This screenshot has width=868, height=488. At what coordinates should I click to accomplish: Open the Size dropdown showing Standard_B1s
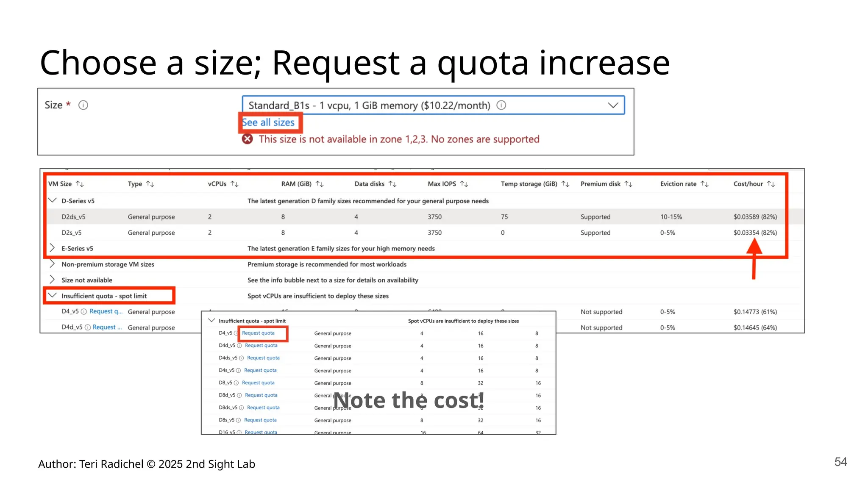pos(433,105)
